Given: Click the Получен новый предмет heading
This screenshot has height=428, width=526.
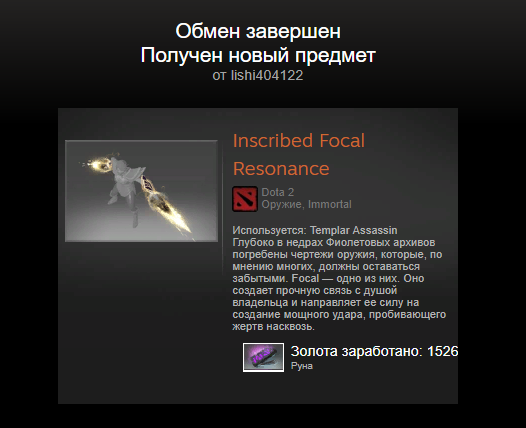Looking at the screenshot, I should [x=258, y=55].
